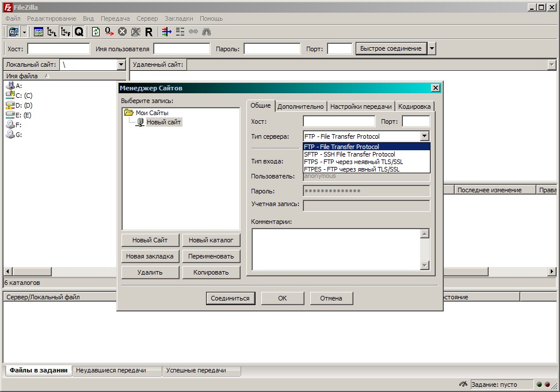Expand the local site path dropdown
Screen dimensions: 560x392
click(121, 65)
